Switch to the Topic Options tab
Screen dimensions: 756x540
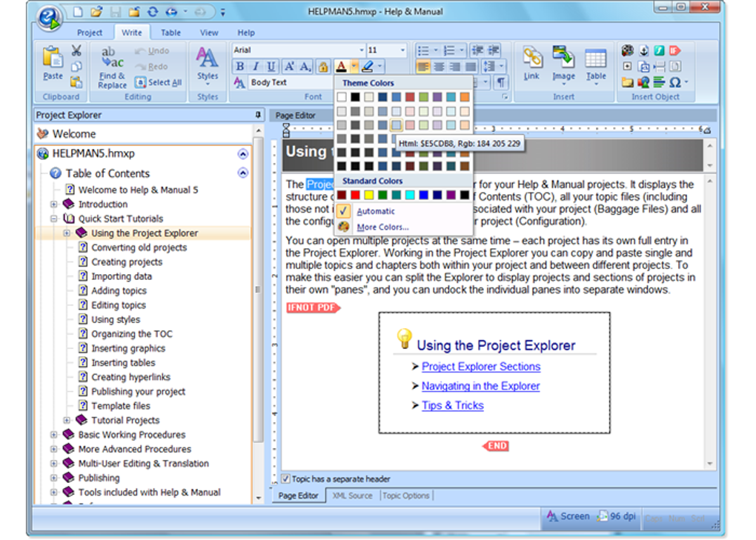click(406, 496)
